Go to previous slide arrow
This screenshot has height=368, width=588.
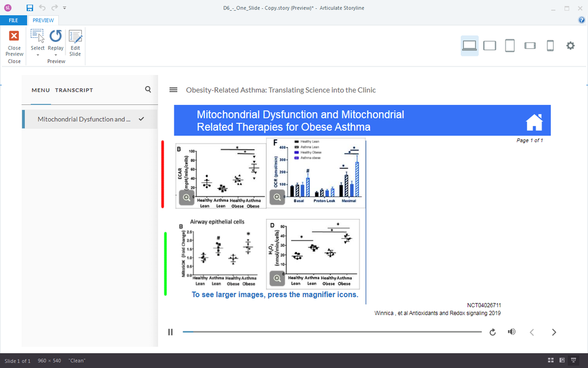point(532,332)
